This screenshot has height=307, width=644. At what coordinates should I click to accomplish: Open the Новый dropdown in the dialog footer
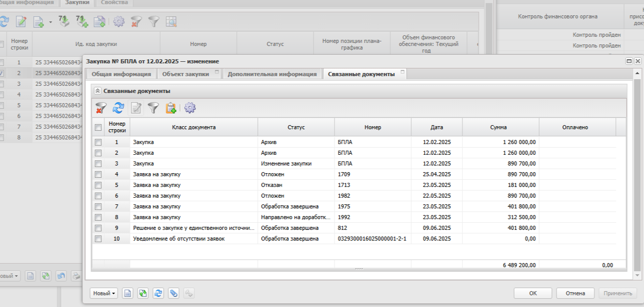pyautogui.click(x=104, y=293)
